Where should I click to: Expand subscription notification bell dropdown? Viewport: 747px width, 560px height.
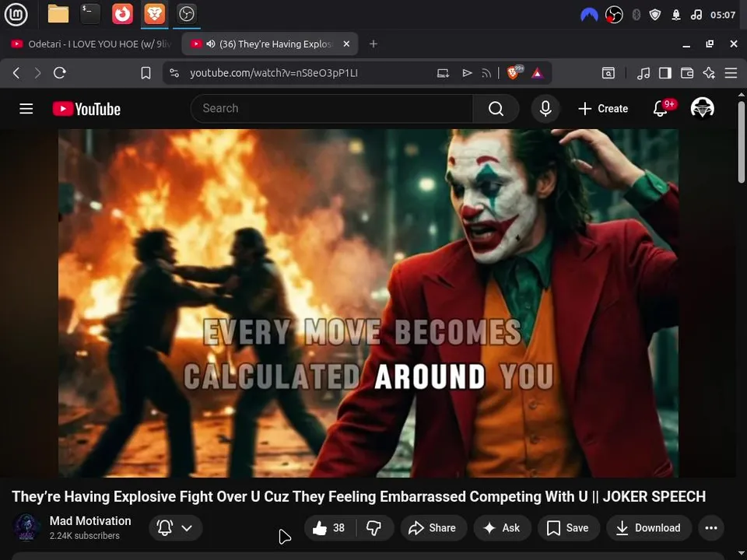click(x=176, y=527)
